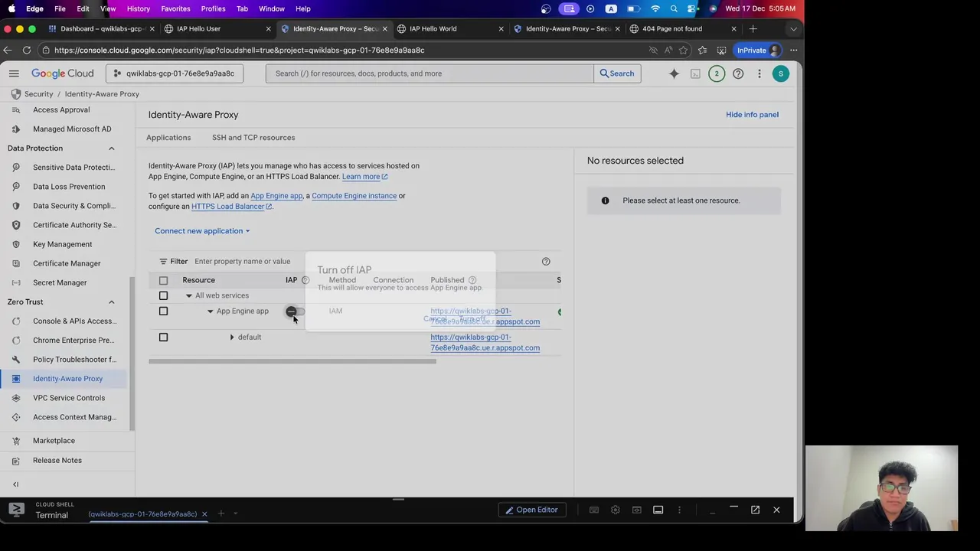Viewport: 980px width, 551px height.
Task: Click Hide info panel
Action: [752, 115]
